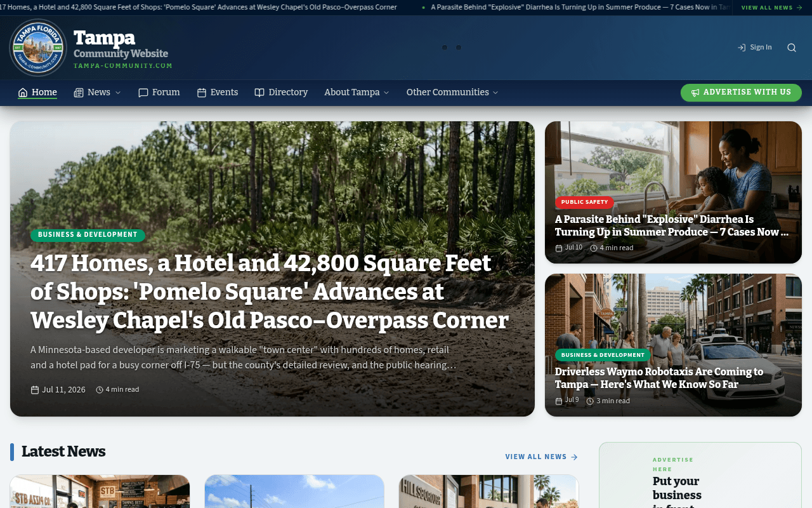Open the second Latest News thumbnail with blue sky

click(294, 491)
